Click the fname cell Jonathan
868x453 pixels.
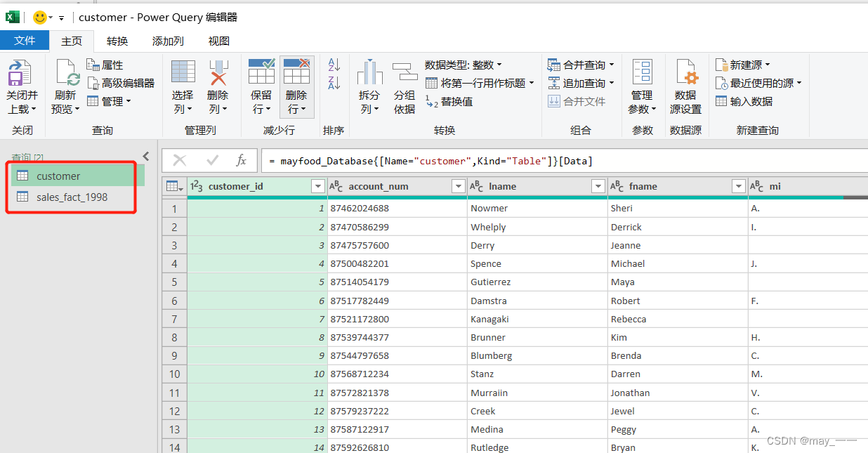(x=678, y=393)
